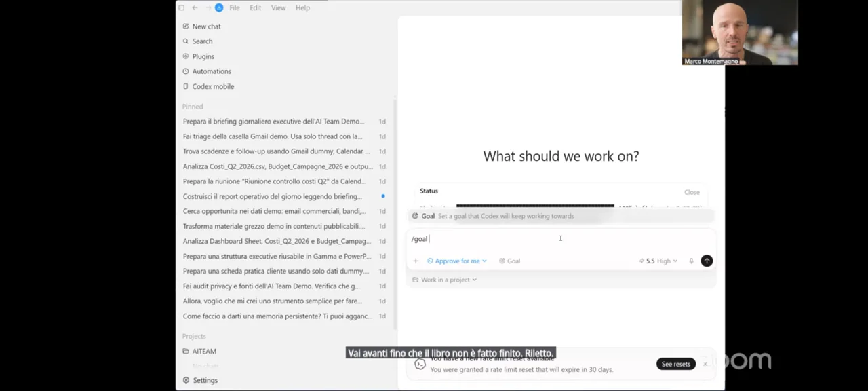Open chat 'Come faccio a darti una memoria persistente'

[284, 316]
